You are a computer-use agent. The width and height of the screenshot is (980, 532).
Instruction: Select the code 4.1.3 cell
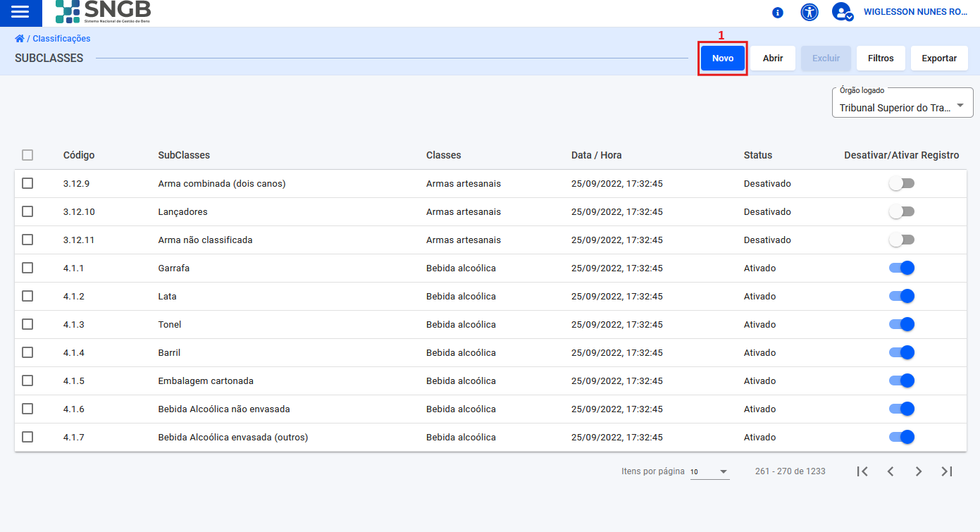click(74, 324)
